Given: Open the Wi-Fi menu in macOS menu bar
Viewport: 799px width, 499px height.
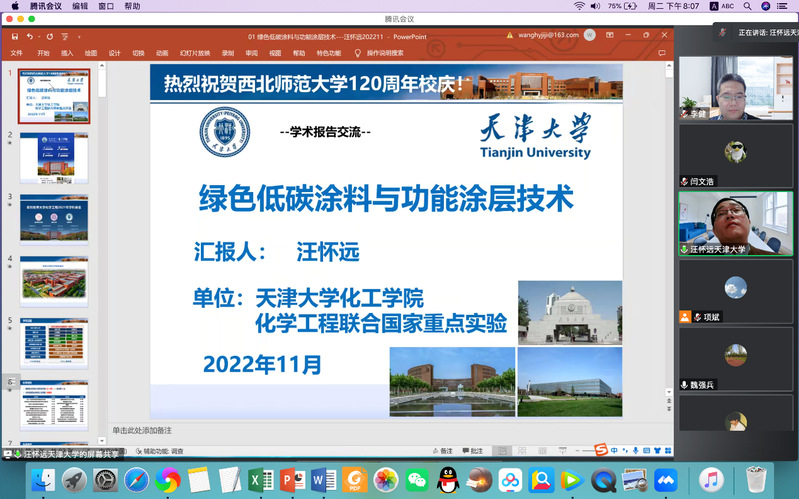Looking at the screenshot, I should click(580, 6).
